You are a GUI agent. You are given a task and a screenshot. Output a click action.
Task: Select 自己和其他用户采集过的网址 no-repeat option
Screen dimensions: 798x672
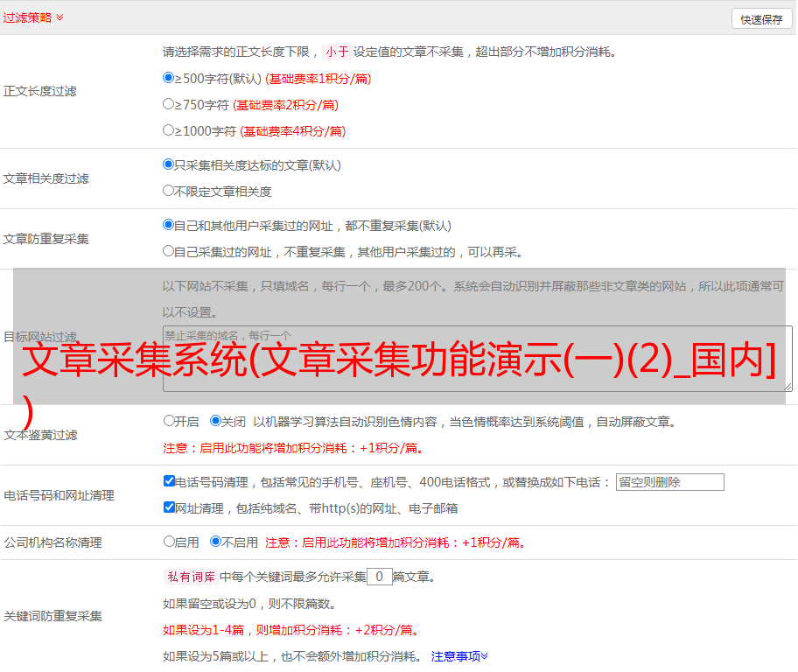pos(169,225)
